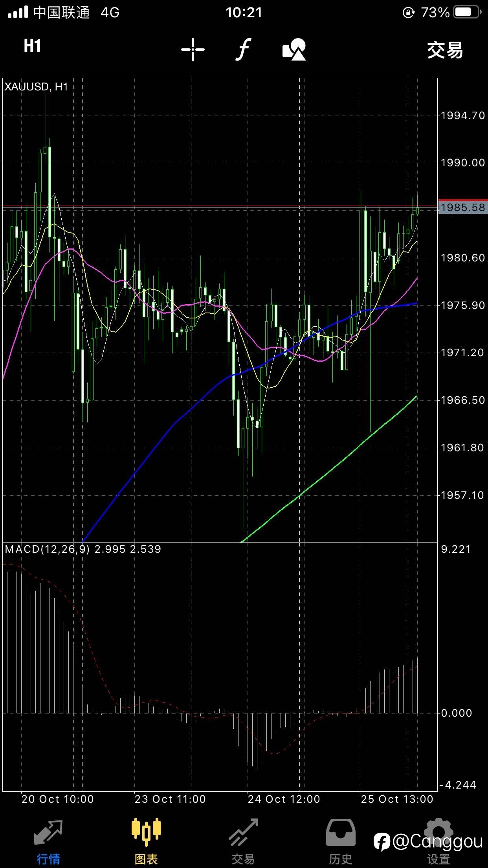Tap the 1961.80 price axis label
This screenshot has width=488, height=868.
click(463, 448)
